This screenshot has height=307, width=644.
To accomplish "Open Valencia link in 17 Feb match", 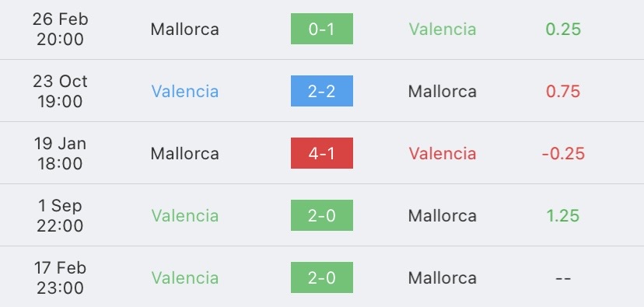I will (x=185, y=278).
